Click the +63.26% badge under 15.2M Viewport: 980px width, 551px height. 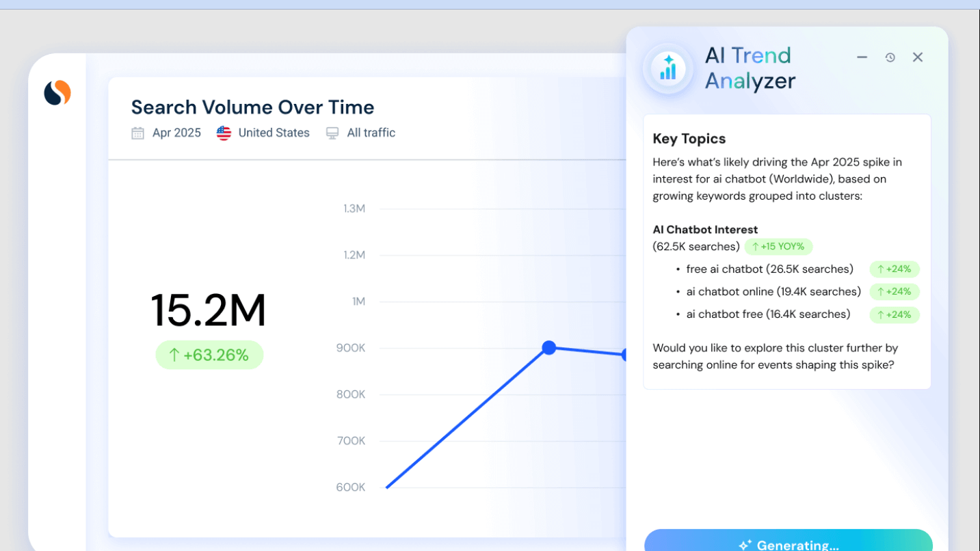point(209,354)
